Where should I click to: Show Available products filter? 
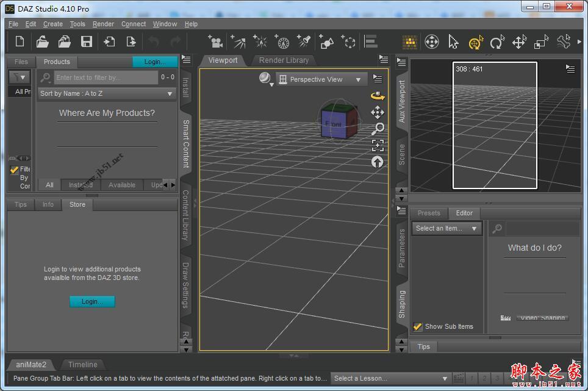[122, 185]
